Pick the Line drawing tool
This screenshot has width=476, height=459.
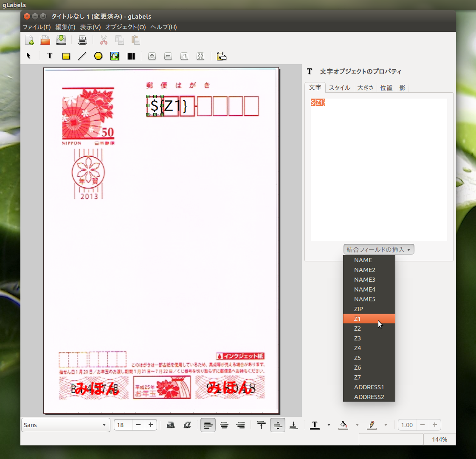tap(82, 56)
